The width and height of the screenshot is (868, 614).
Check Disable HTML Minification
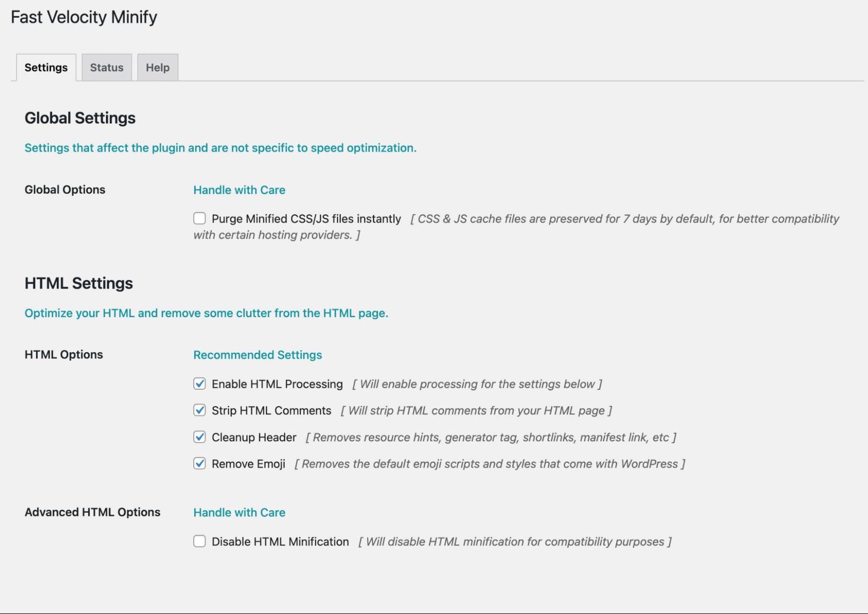(199, 541)
